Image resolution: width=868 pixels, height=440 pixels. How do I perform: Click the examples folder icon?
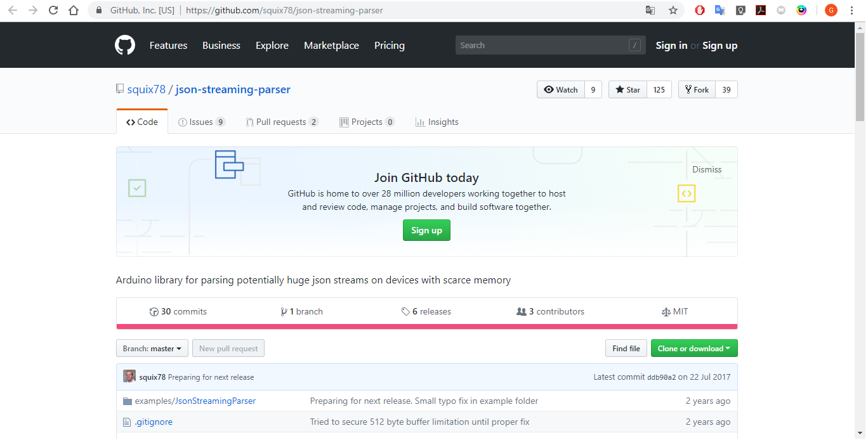[127, 401]
